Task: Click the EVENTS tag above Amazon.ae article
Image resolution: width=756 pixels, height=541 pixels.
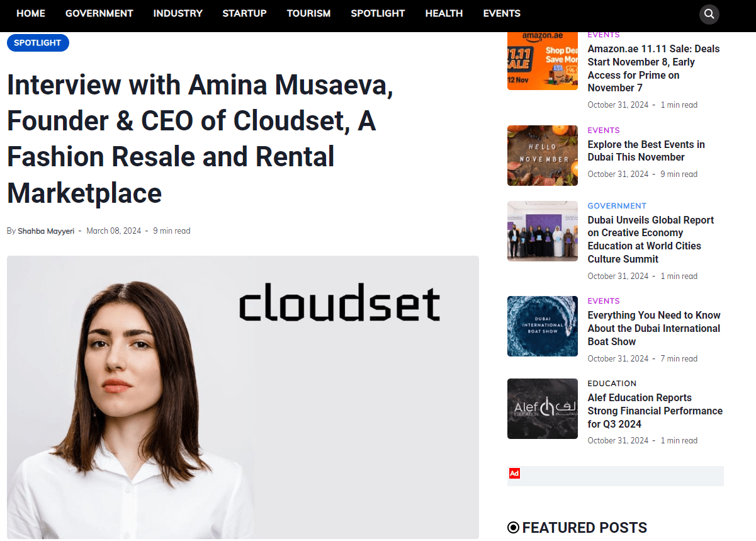Action: point(604,35)
